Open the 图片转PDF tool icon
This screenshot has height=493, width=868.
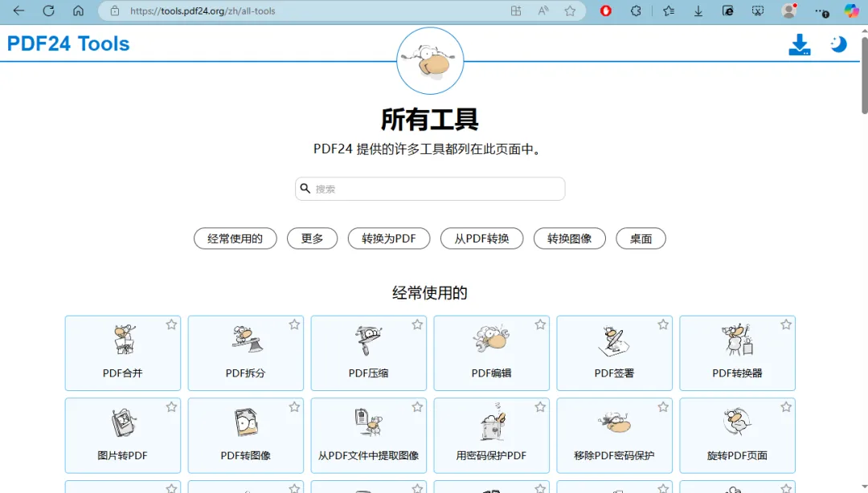tap(124, 422)
